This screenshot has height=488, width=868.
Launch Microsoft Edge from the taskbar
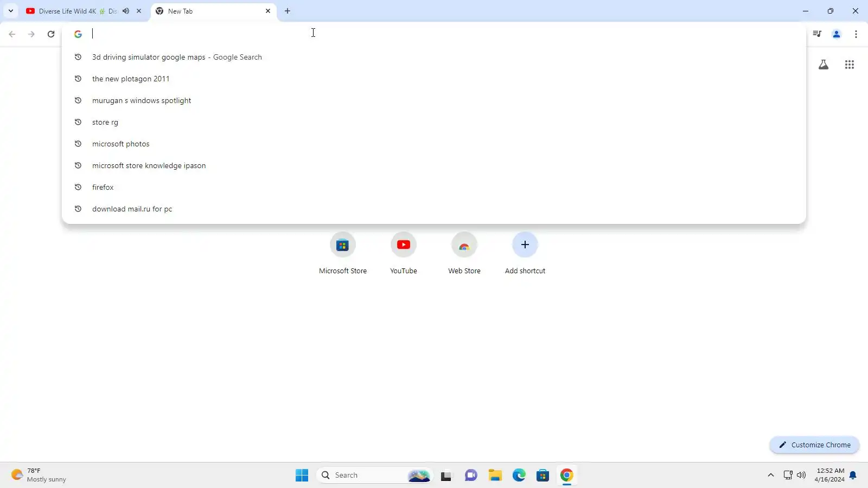pos(519,475)
